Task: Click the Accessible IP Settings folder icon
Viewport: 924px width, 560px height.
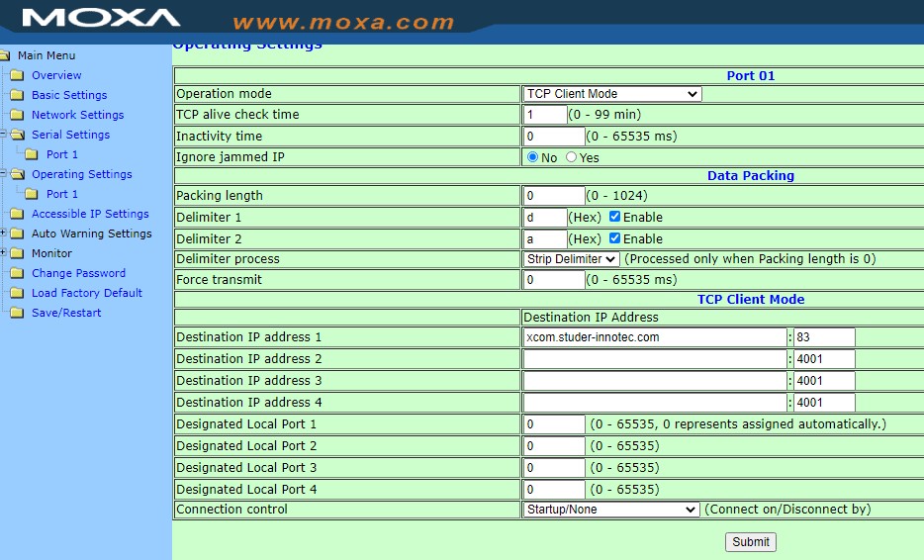Action: tap(16, 214)
